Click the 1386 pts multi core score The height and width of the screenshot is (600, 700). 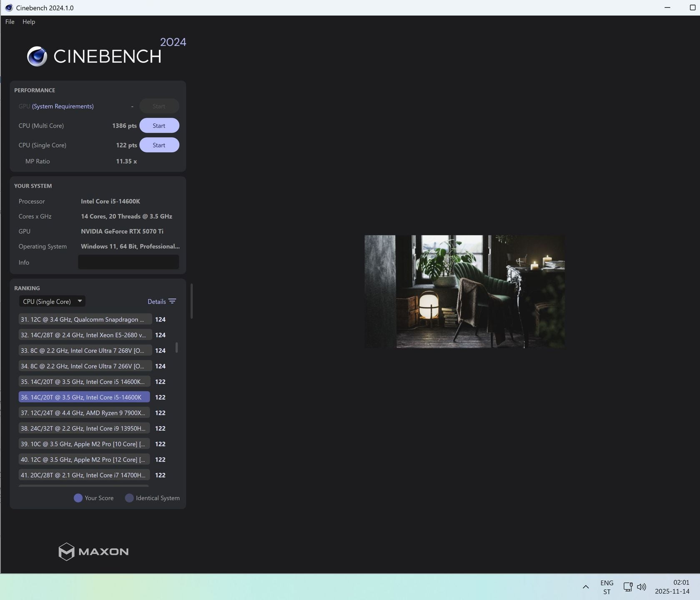124,126
